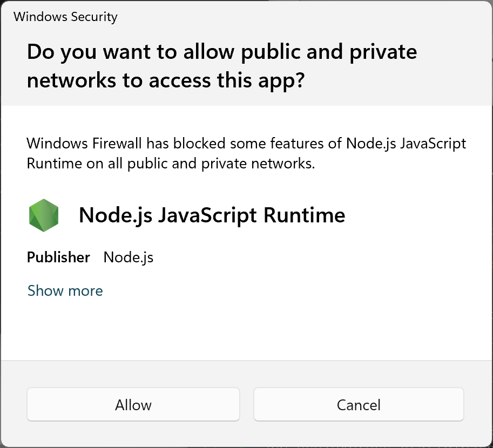The image size is (493, 448).
Task: Click the green Node.js hexagon icon
Action: (44, 215)
